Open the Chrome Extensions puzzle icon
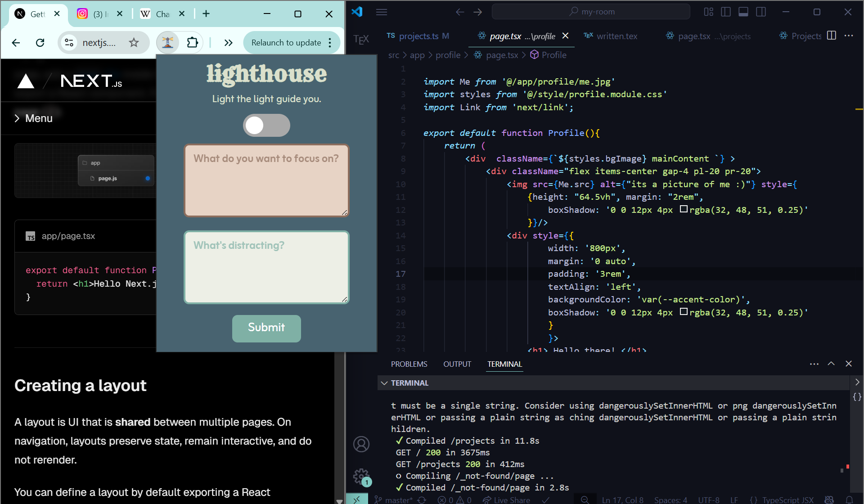Image resolution: width=864 pixels, height=504 pixels. (x=192, y=43)
